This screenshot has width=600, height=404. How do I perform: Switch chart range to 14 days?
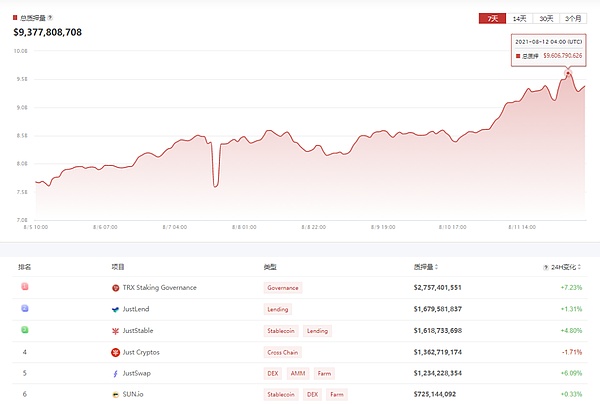click(x=520, y=18)
